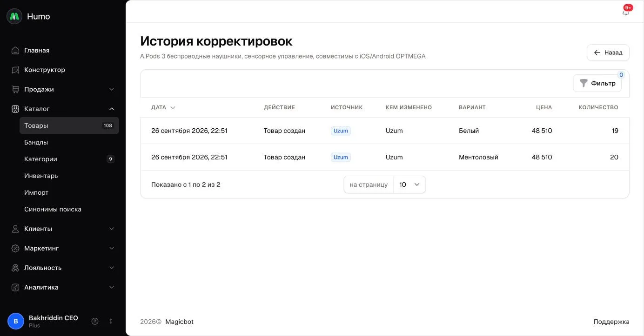Click the Главная home icon
The width and height of the screenshot is (644, 336).
point(15,50)
